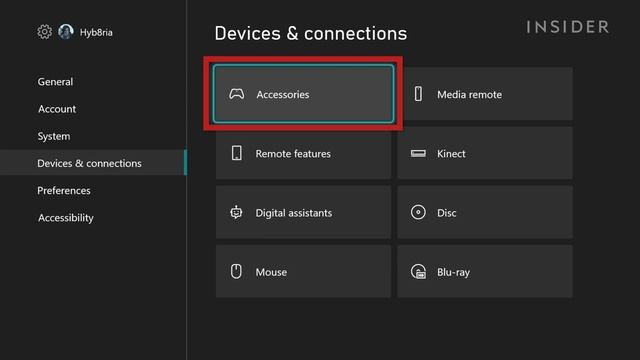Click the Hyb8ria username text
640x360 pixels.
click(96, 32)
